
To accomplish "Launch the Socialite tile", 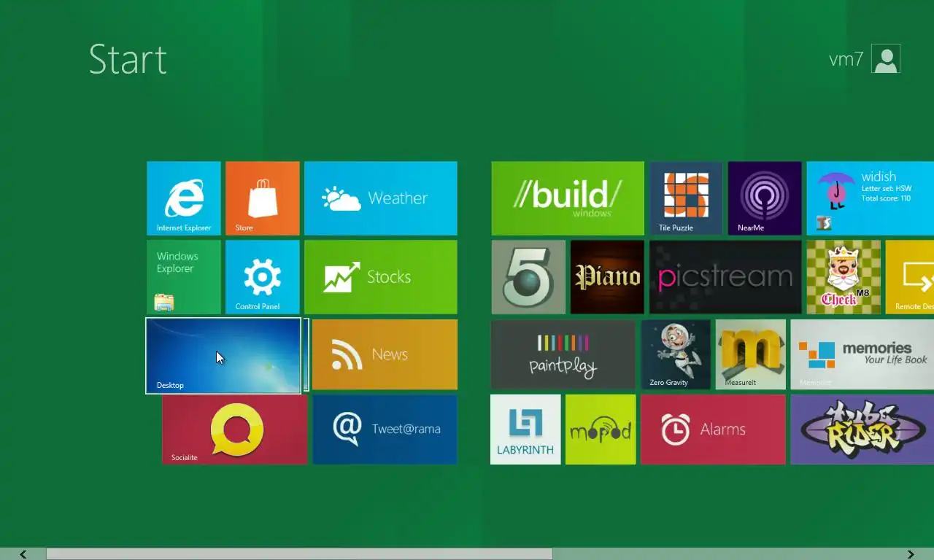I will [235, 429].
